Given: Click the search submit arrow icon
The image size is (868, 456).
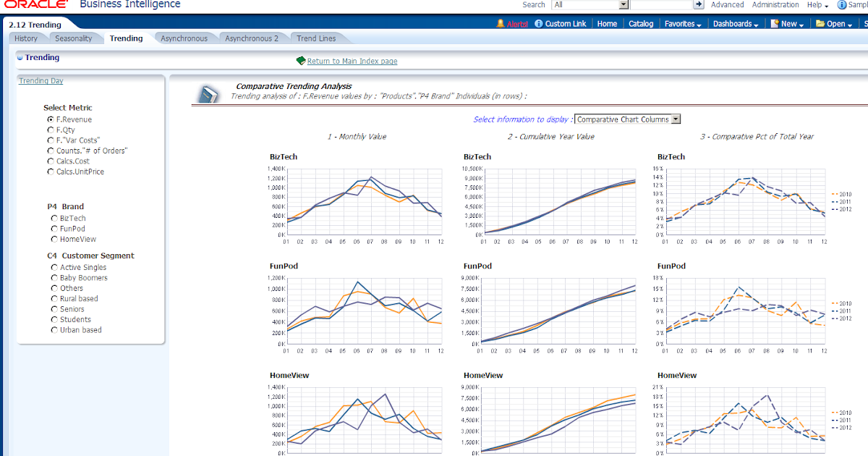Looking at the screenshot, I should (699, 4).
